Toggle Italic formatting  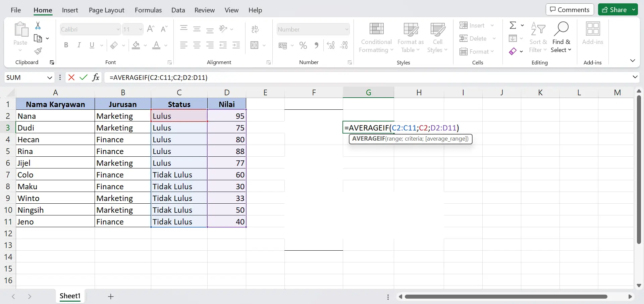[79, 45]
